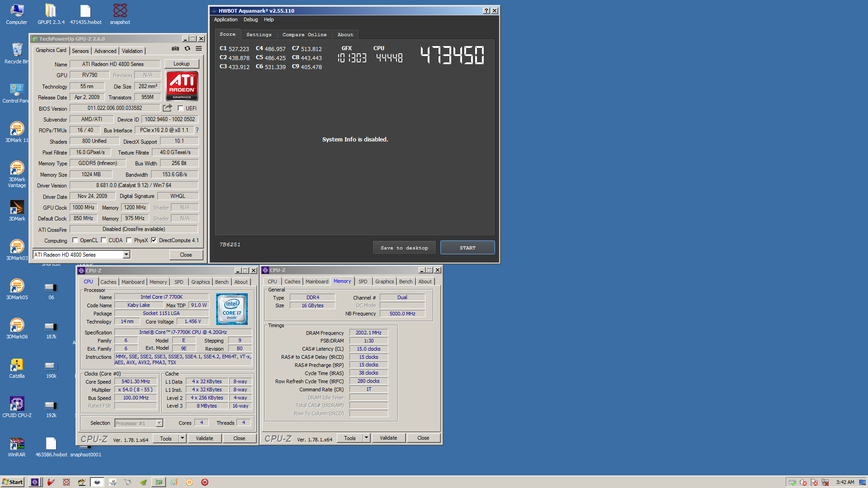Click the GPU-Z refresh icon
Screen dimensions: 868x488
(187, 49)
